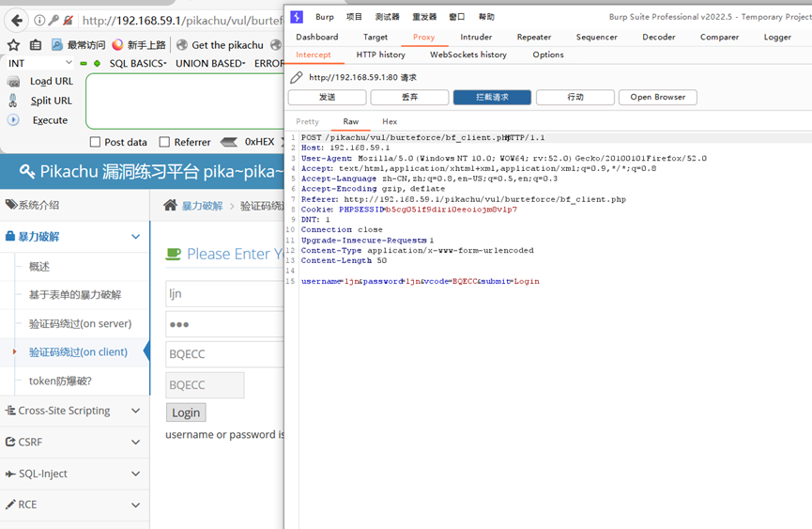812x529 pixels.
Task: Click the Login button
Action: click(x=186, y=412)
